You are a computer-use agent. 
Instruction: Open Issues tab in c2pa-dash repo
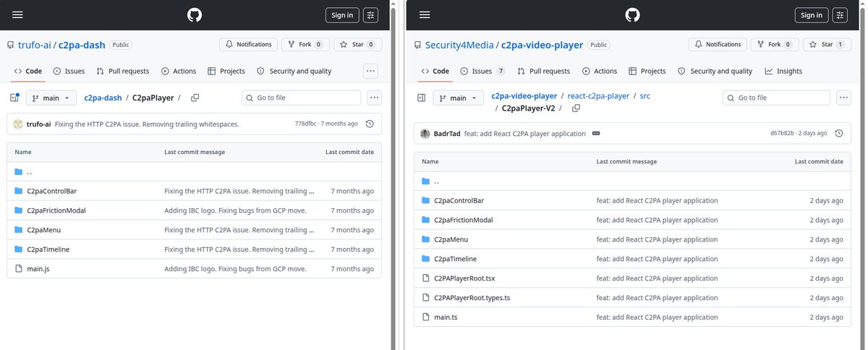tap(69, 71)
